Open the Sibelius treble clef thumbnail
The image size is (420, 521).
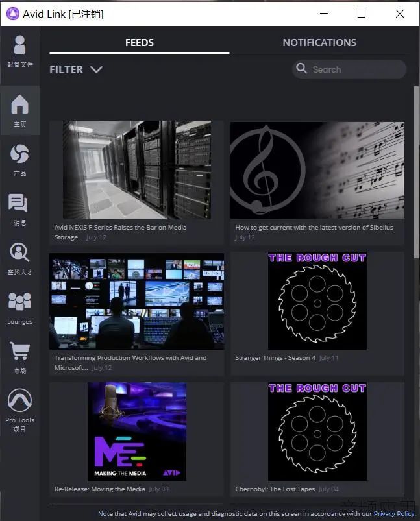tap(317, 170)
